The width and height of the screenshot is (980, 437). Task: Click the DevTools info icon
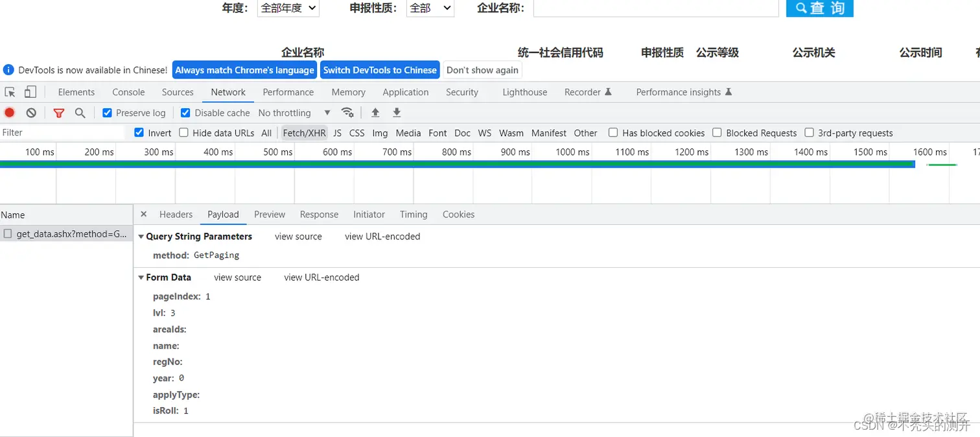pos(8,70)
